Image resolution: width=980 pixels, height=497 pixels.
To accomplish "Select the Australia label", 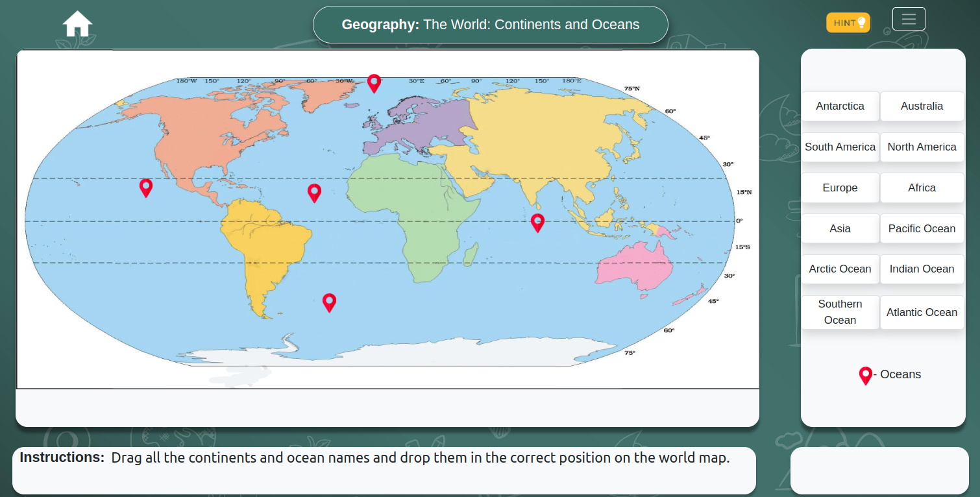I will pyautogui.click(x=922, y=106).
